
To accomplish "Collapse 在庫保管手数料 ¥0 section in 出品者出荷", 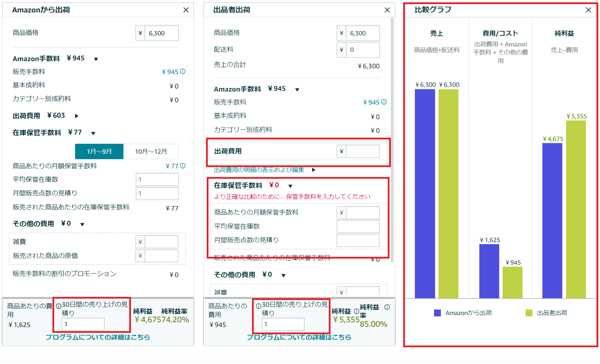I will pos(290,186).
